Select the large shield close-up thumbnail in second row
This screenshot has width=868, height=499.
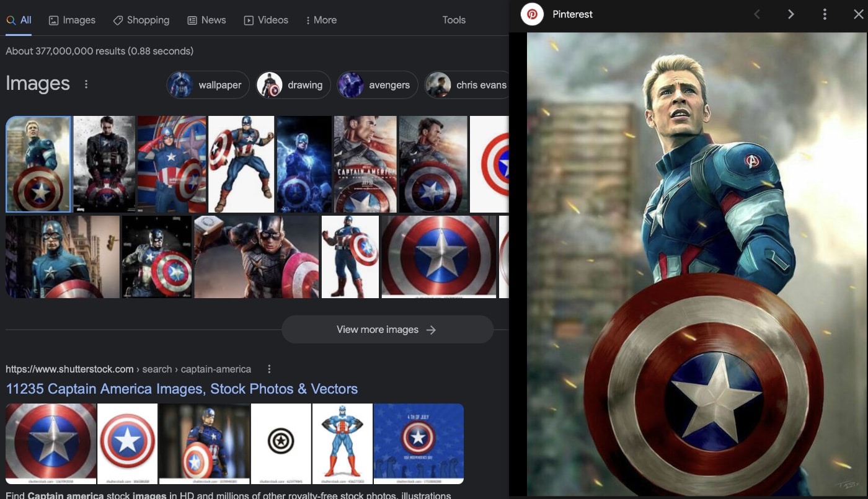pyautogui.click(x=439, y=257)
